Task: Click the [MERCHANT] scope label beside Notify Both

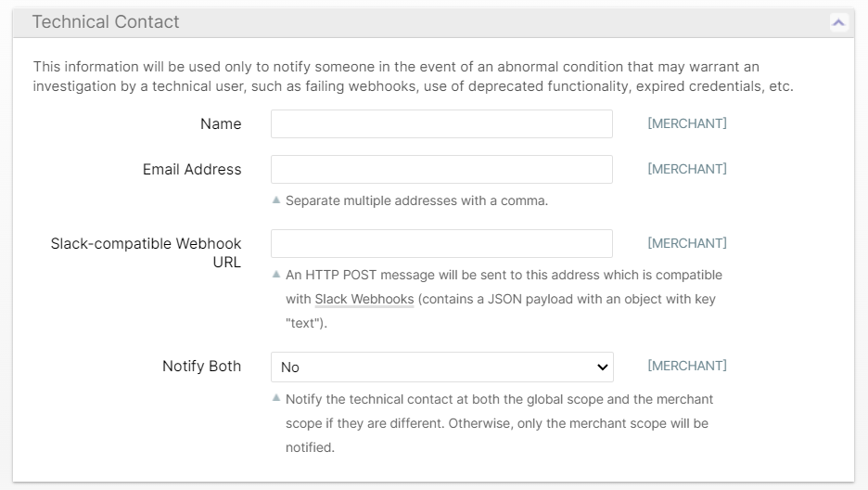Action: point(687,366)
